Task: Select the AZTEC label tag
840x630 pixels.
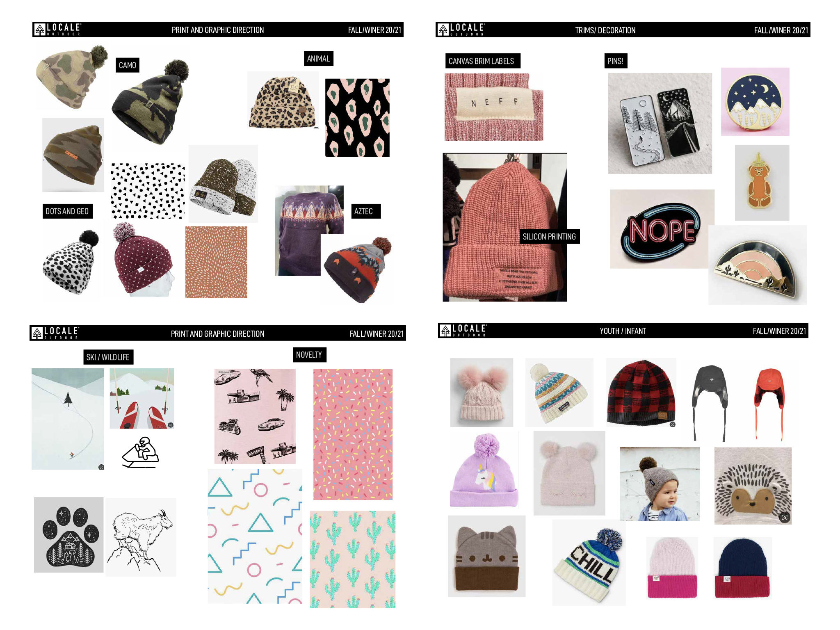Action: (363, 211)
